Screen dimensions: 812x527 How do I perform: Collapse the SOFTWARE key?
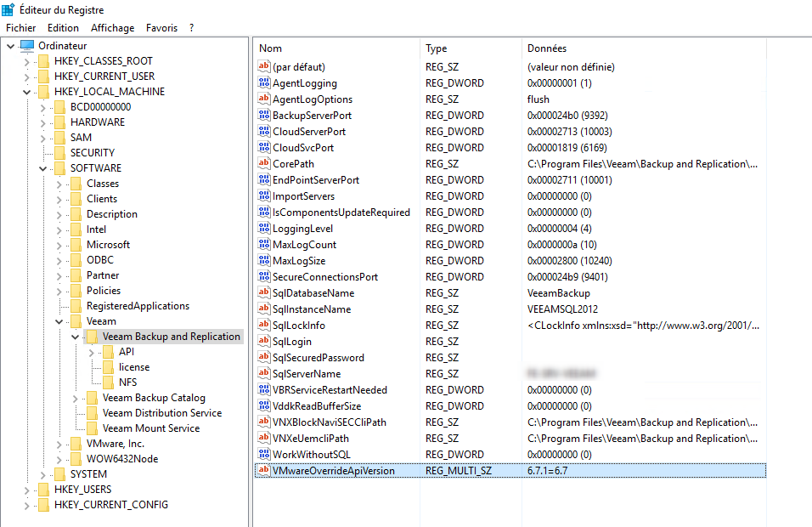click(43, 168)
